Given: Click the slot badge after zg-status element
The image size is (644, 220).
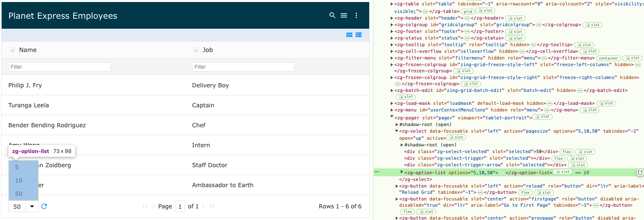Looking at the screenshot, I should (x=516, y=38).
